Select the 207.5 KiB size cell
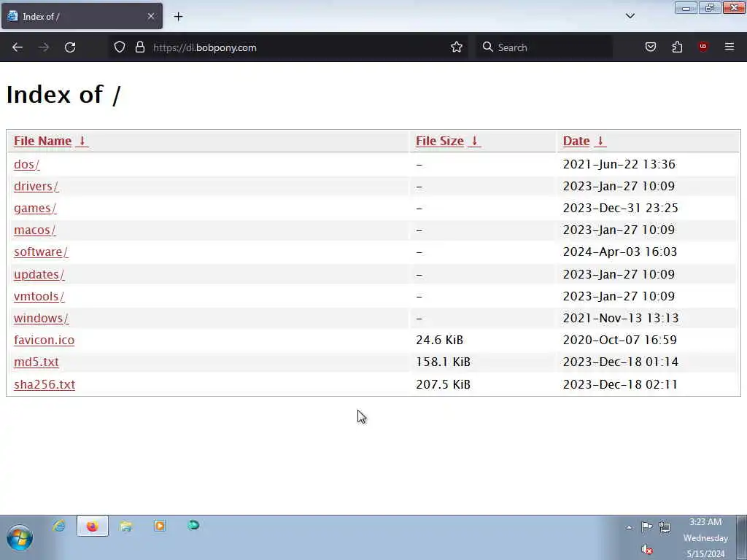 (443, 384)
